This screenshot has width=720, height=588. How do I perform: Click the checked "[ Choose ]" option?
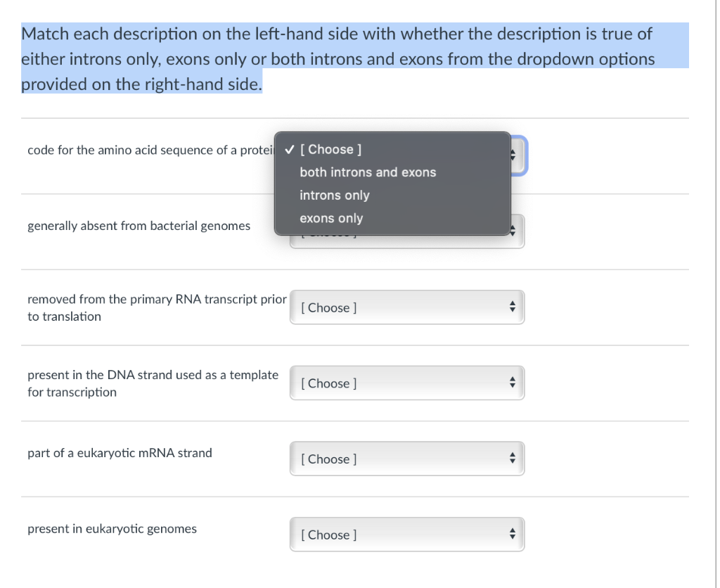coord(331,149)
